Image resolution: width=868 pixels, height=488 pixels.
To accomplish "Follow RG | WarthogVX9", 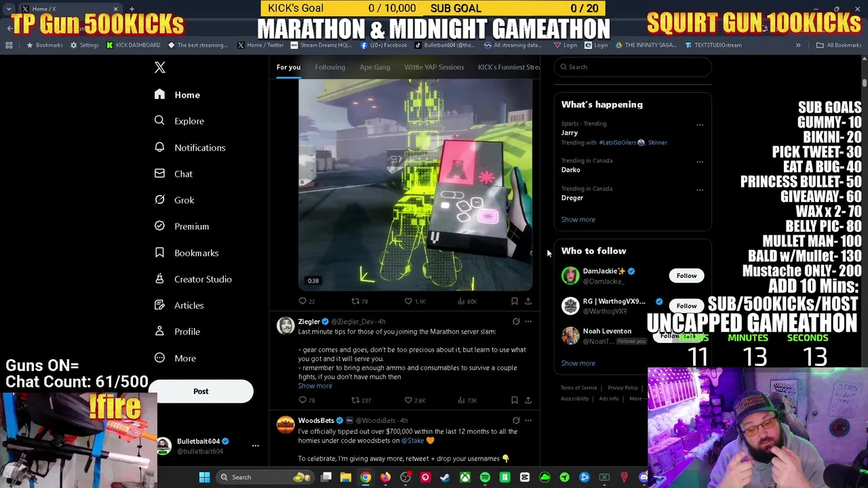I will (x=686, y=306).
